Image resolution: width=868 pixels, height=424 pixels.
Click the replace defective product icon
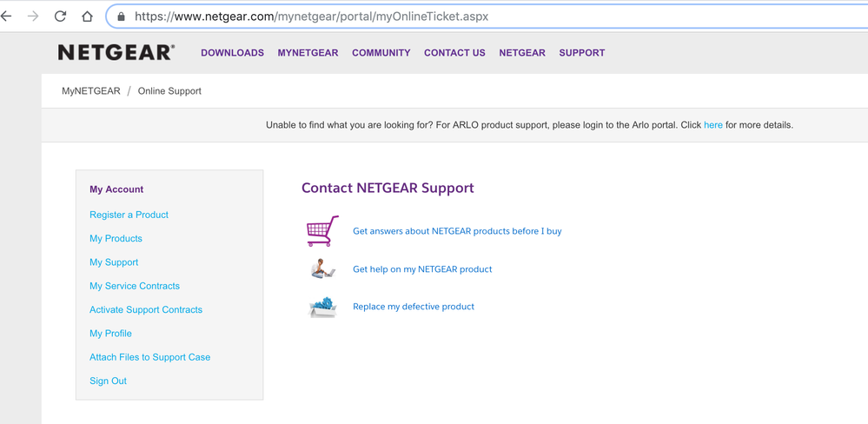[x=322, y=307]
